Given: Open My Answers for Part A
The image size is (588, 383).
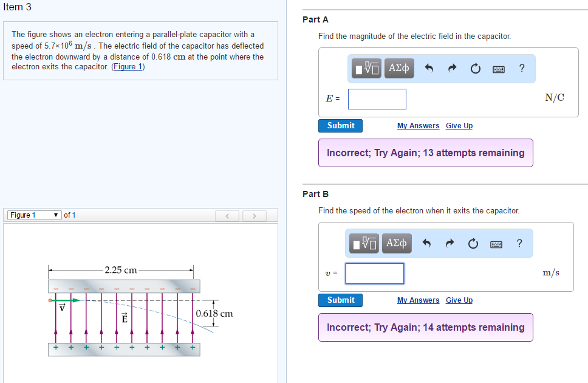Looking at the screenshot, I should [x=418, y=126].
